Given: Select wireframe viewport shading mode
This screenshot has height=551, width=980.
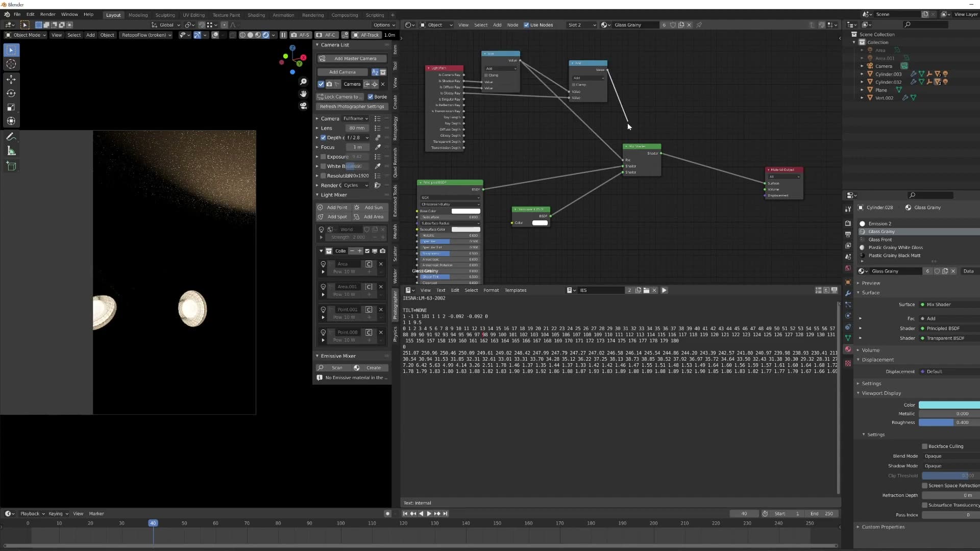Looking at the screenshot, I should click(x=242, y=35).
